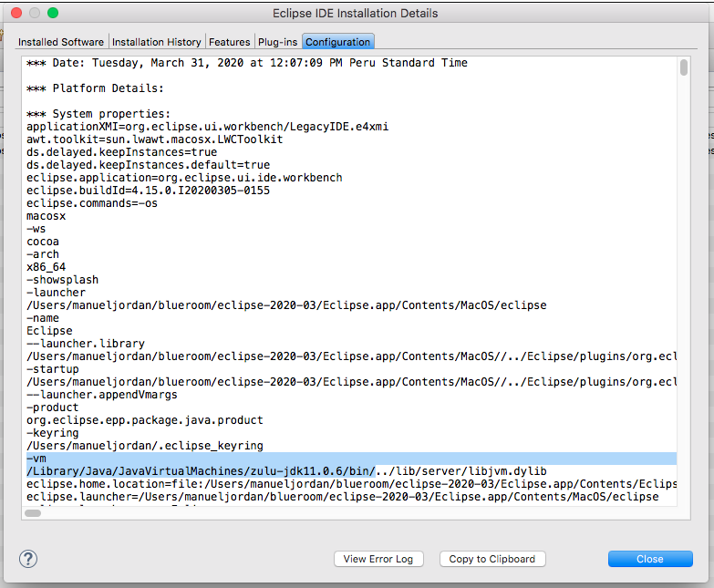
Task: Click the eclipse.launcher= line
Action: pyautogui.click(x=343, y=497)
